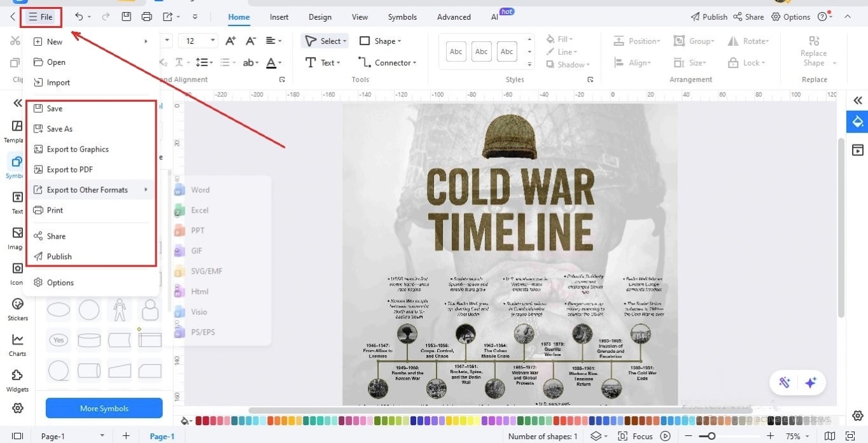Open the Fill Color panel on the right sidebar

[857, 122]
